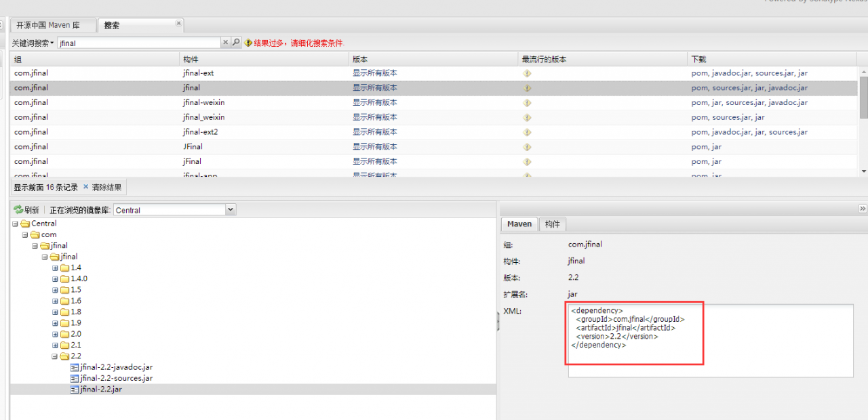Click the popular version icon for jfinal-ext2
The height and width of the screenshot is (420, 868).
[527, 132]
